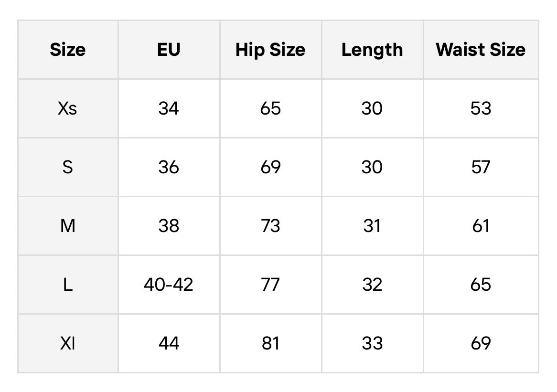
Task: Click the L size row label
Action: point(68,285)
